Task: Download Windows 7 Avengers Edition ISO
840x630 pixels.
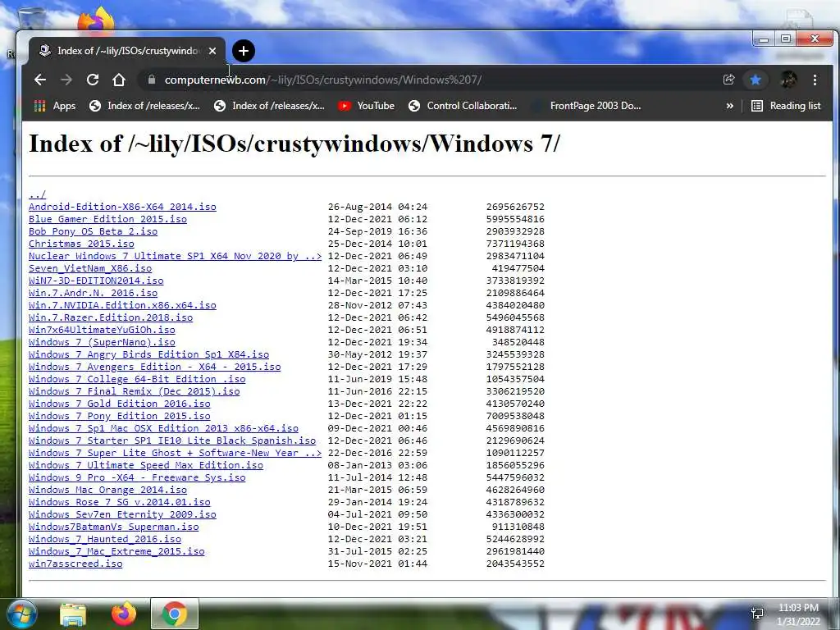Action: click(155, 367)
